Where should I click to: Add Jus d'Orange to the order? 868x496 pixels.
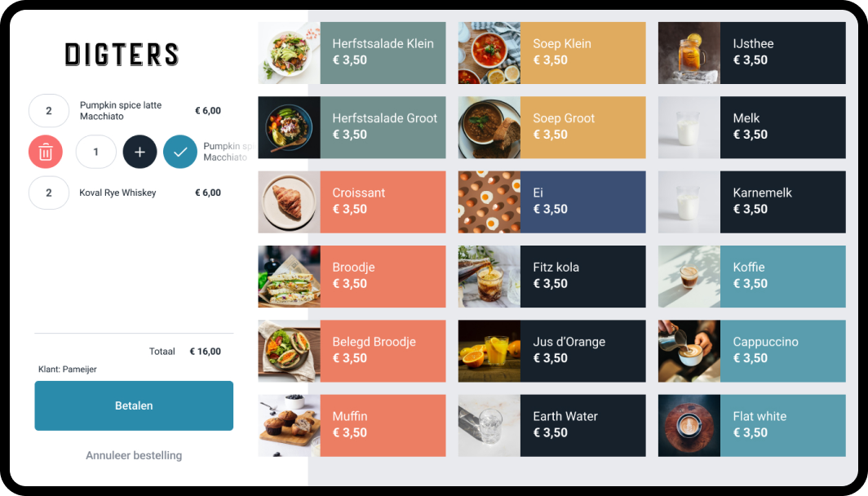pos(552,351)
